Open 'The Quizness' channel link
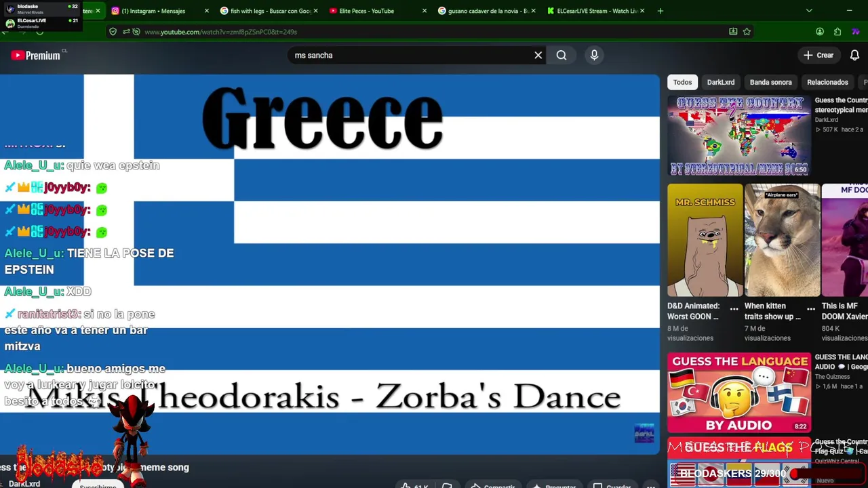 pyautogui.click(x=831, y=377)
